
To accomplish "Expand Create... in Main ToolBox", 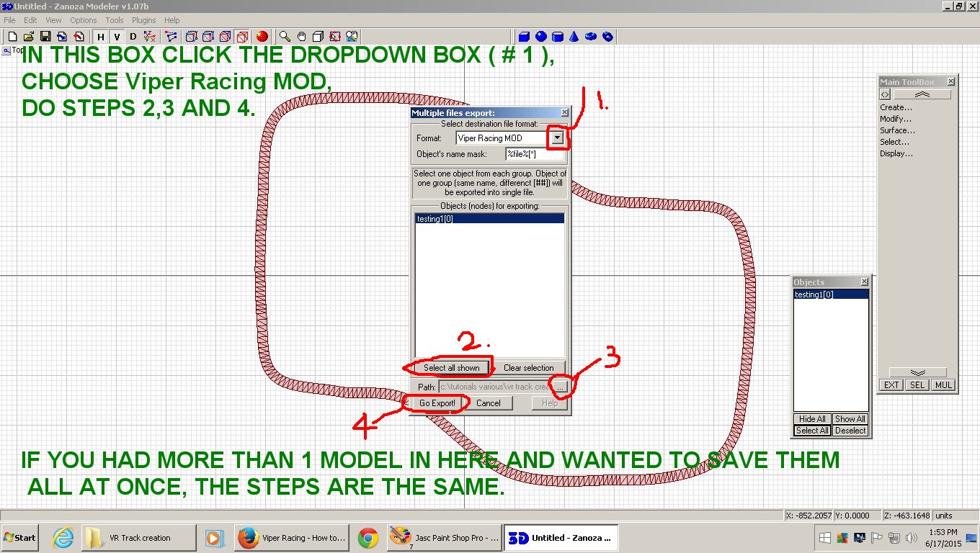I will (896, 107).
